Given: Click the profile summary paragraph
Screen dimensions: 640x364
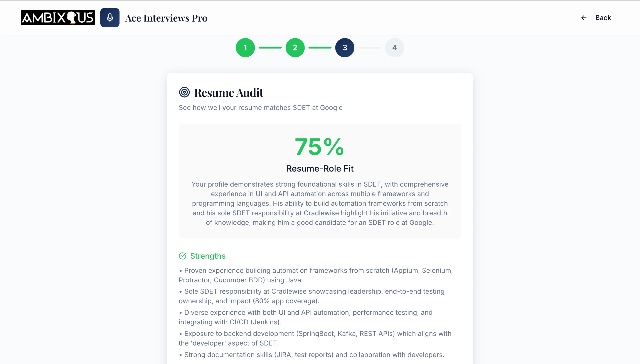Looking at the screenshot, I should click(x=320, y=203).
